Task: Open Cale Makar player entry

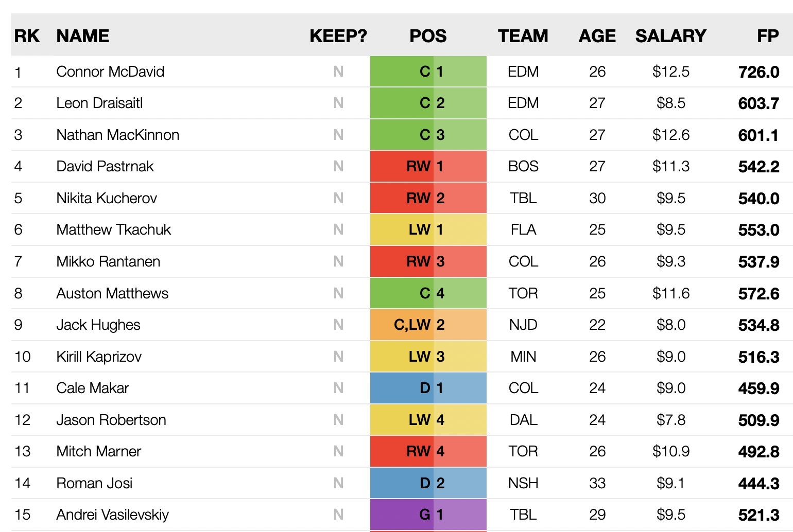Action: 93,388
